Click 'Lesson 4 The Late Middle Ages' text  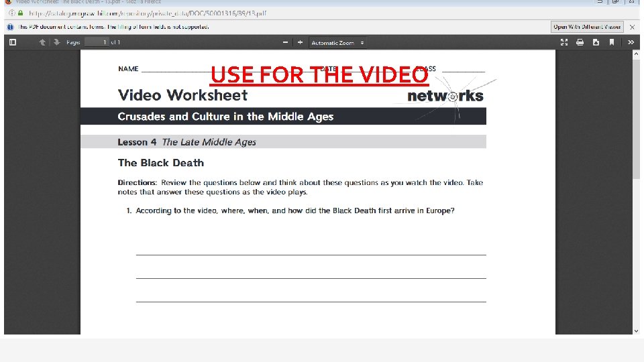click(x=187, y=142)
